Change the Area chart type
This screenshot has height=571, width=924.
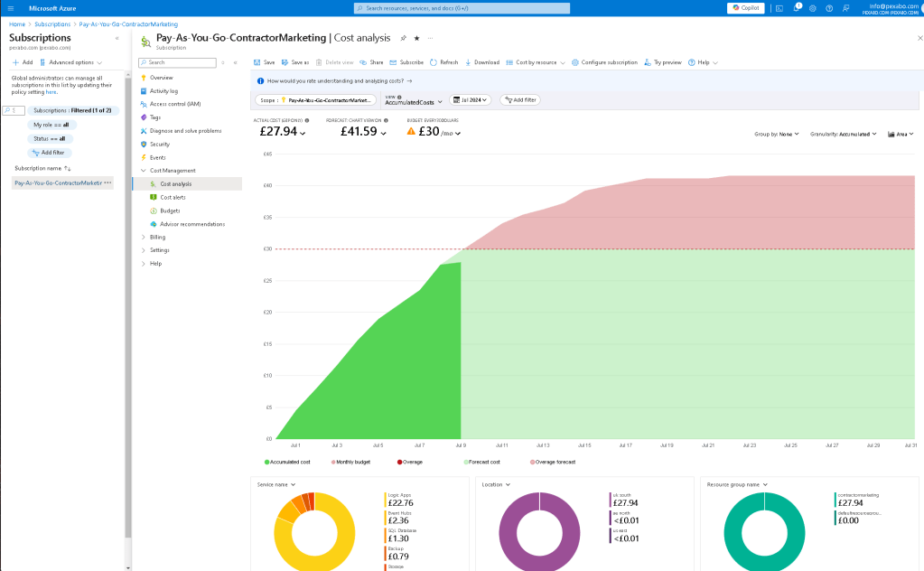click(901, 135)
